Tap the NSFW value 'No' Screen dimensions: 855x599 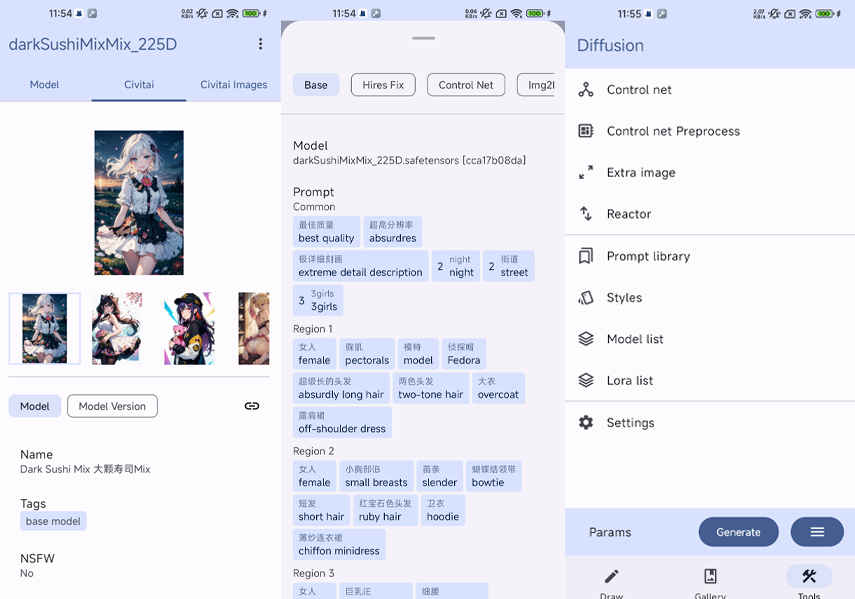(27, 573)
